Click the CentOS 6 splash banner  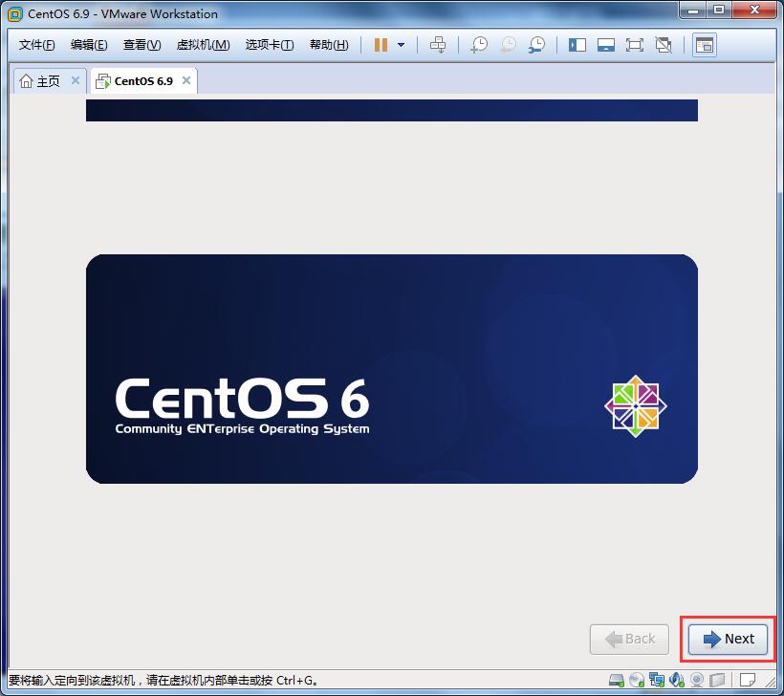pyautogui.click(x=392, y=369)
